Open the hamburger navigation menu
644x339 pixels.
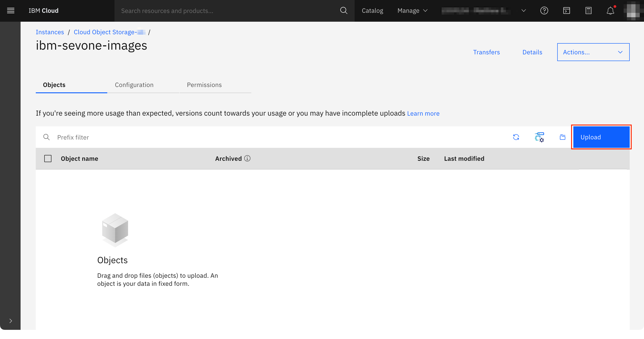(11, 11)
